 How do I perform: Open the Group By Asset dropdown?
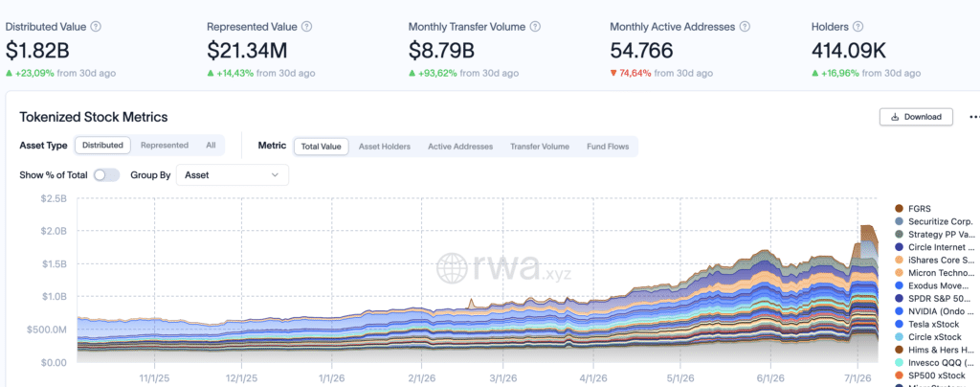(233, 175)
